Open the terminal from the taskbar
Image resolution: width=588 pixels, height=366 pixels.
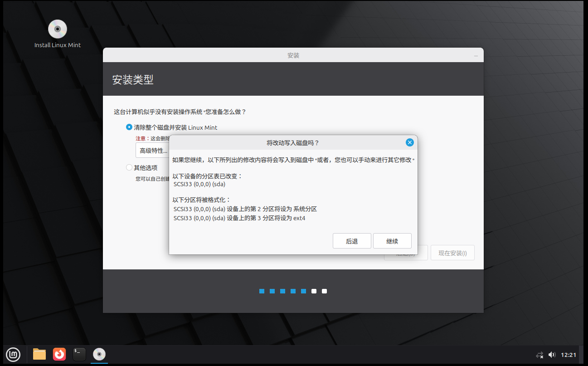click(x=79, y=354)
